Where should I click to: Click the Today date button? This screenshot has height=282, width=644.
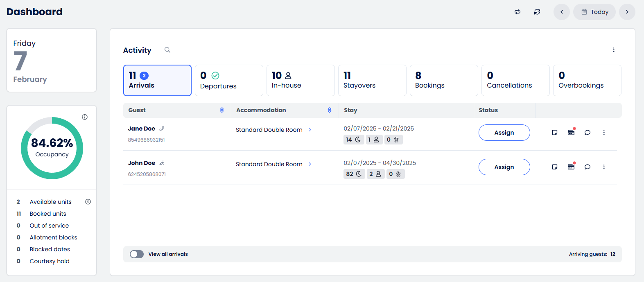[x=594, y=12]
